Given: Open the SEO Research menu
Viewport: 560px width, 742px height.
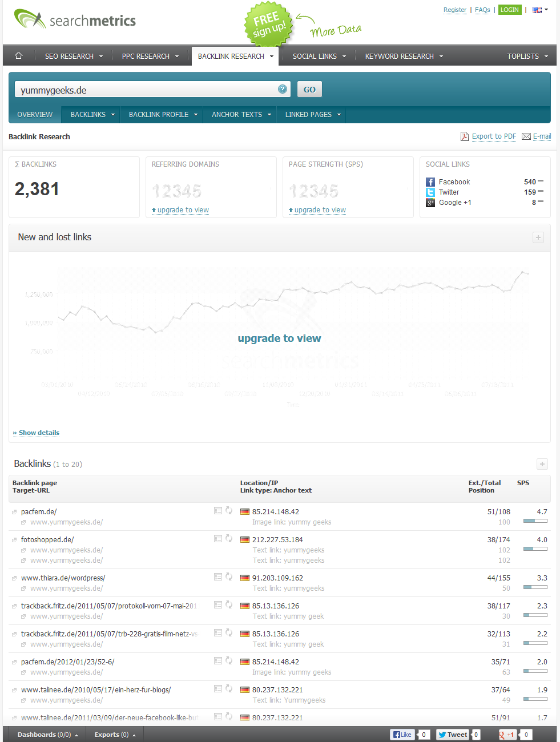Looking at the screenshot, I should 74,56.
